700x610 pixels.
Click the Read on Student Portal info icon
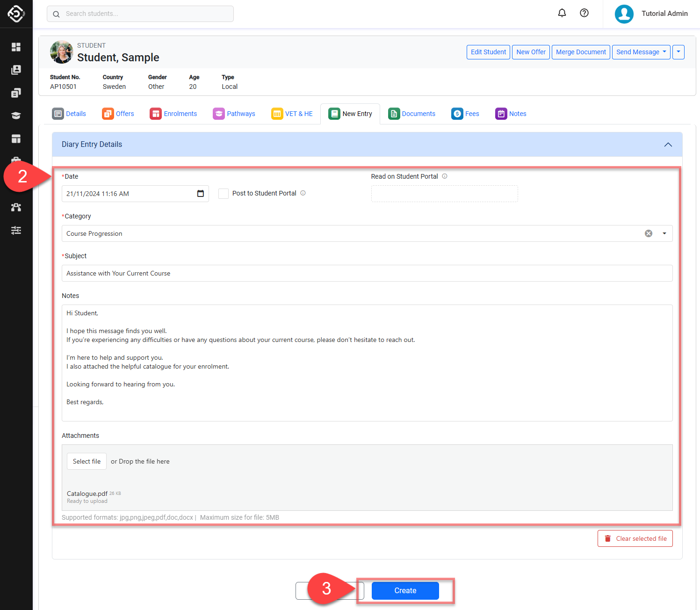point(445,176)
